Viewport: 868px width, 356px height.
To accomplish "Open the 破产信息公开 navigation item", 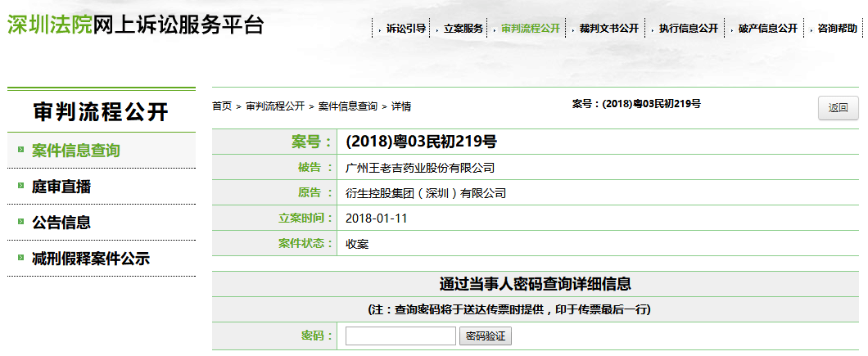I will [x=767, y=28].
